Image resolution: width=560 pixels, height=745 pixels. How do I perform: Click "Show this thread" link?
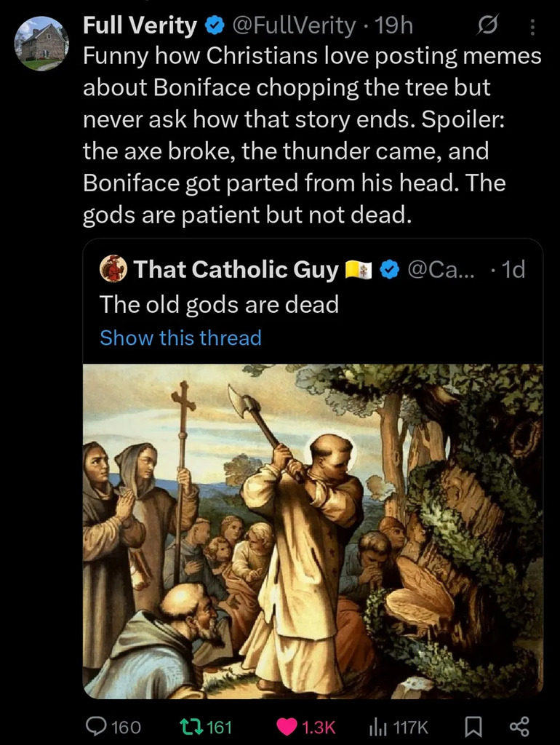(180, 338)
